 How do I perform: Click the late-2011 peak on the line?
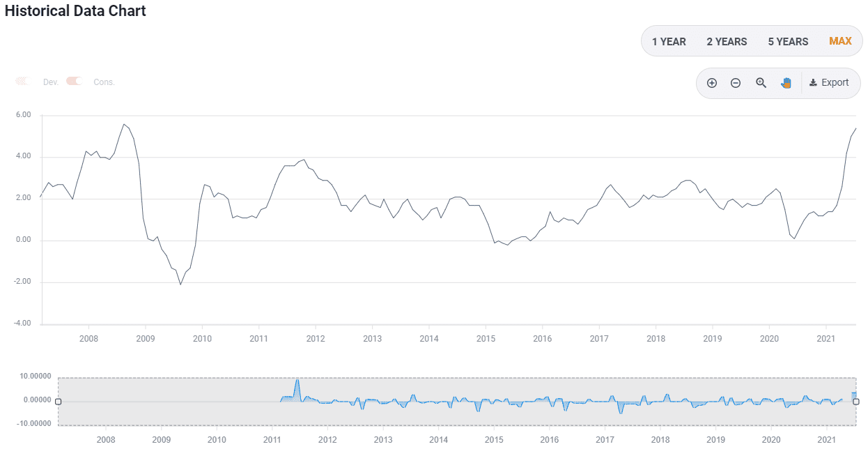point(304,160)
